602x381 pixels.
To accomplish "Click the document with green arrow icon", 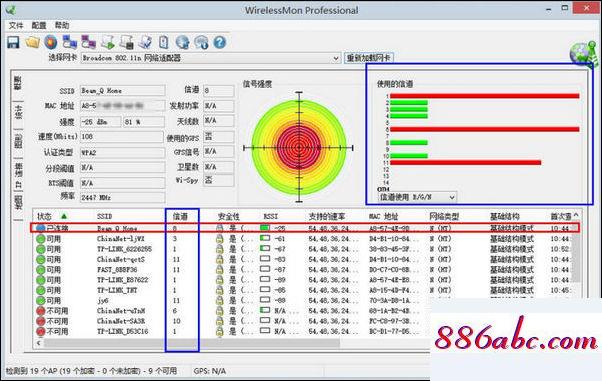I will pyautogui.click(x=108, y=42).
